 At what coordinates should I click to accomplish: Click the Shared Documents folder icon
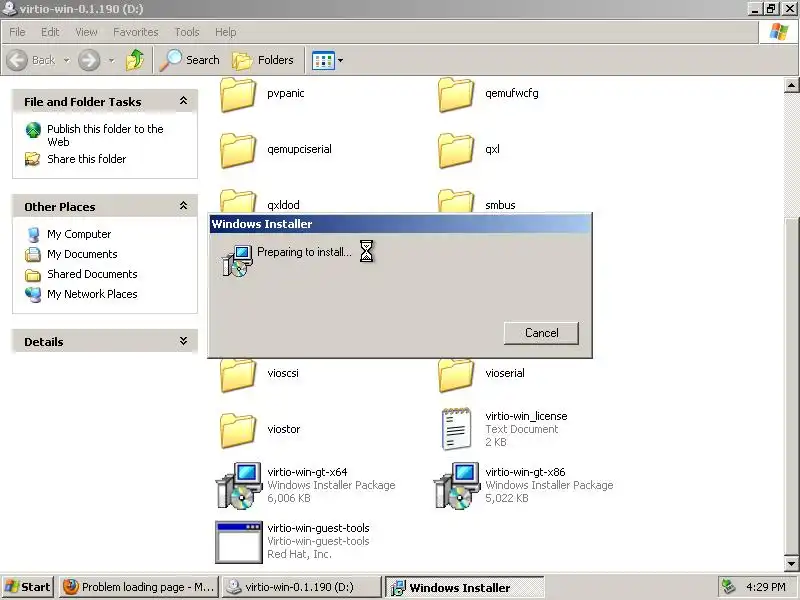pos(33,275)
